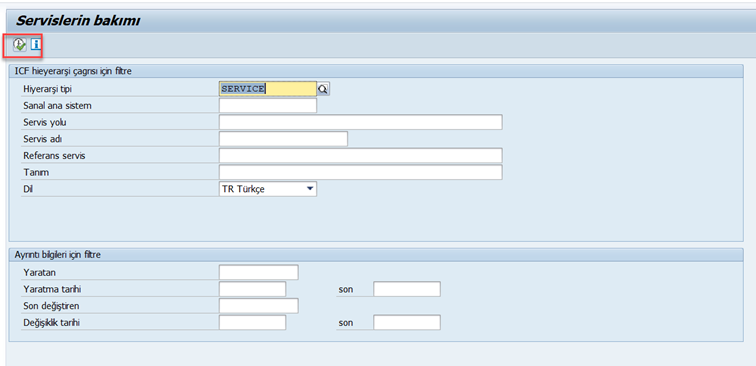The image size is (756, 366).
Task: Click into the Servis yolu field
Action: [361, 122]
